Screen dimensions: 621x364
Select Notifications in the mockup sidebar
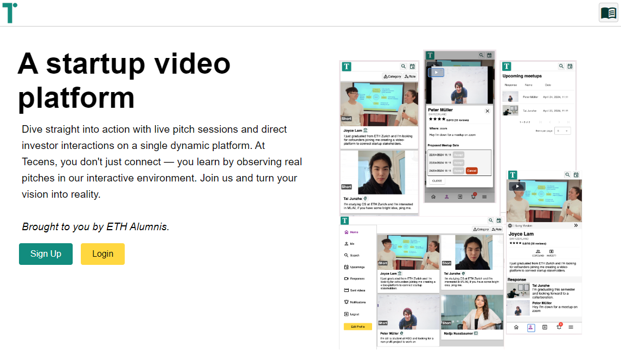tap(355, 302)
